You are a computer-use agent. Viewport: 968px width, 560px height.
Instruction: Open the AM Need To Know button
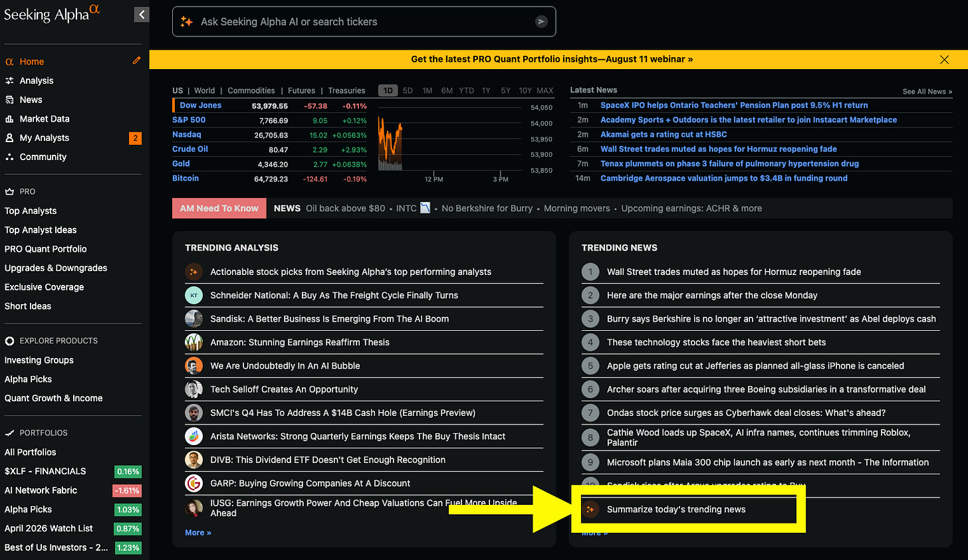tap(219, 208)
